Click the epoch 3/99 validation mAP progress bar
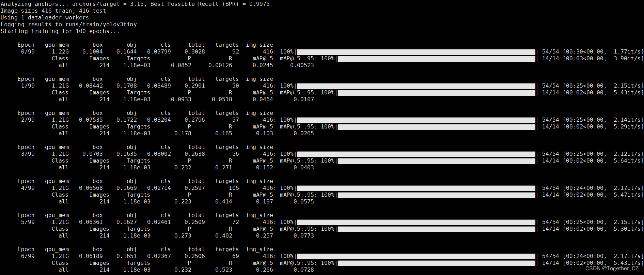The height and width of the screenshot is (275, 644). 437,161
